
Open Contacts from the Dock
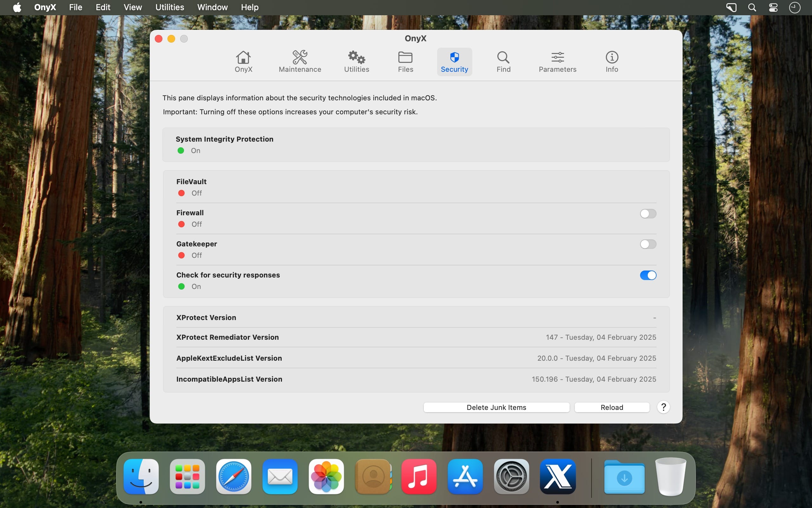coord(373,477)
